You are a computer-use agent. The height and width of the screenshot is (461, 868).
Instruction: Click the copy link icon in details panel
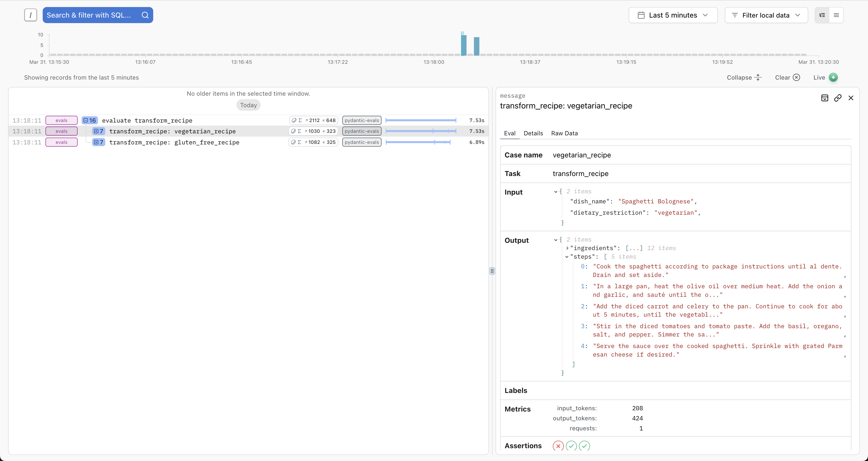838,98
